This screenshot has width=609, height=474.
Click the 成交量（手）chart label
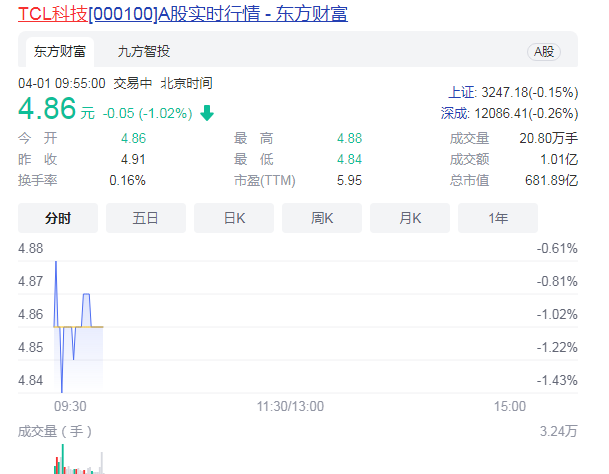(x=55, y=431)
